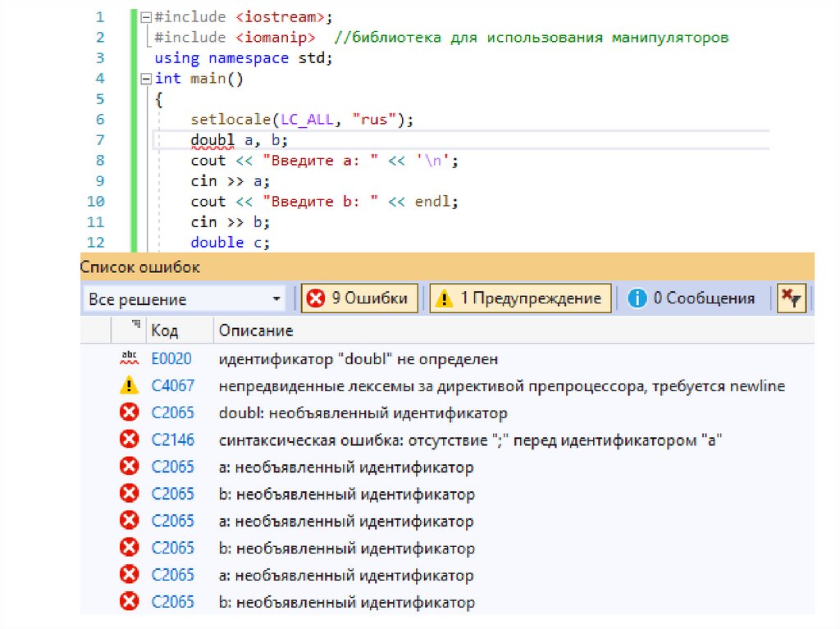The image size is (840, 629).
Task: Collapse the main() function at line 4
Action: 145,79
